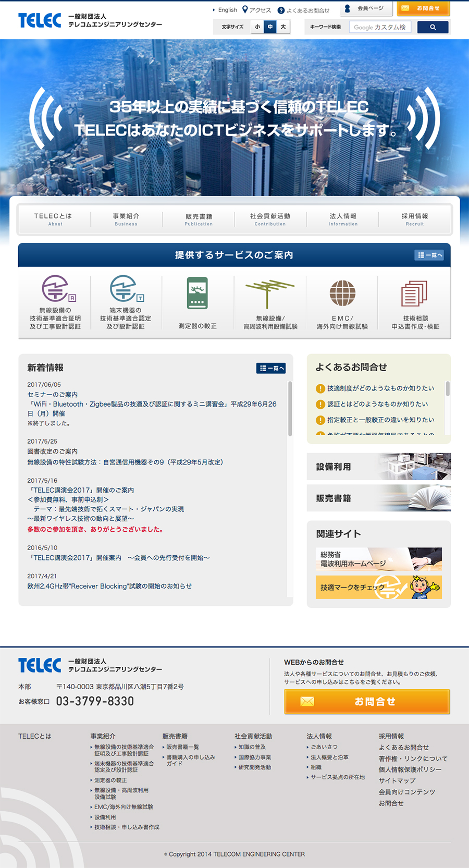Open 端末機器の技術基準適合認定 service icon
The width and height of the screenshot is (469, 868).
pos(126,303)
